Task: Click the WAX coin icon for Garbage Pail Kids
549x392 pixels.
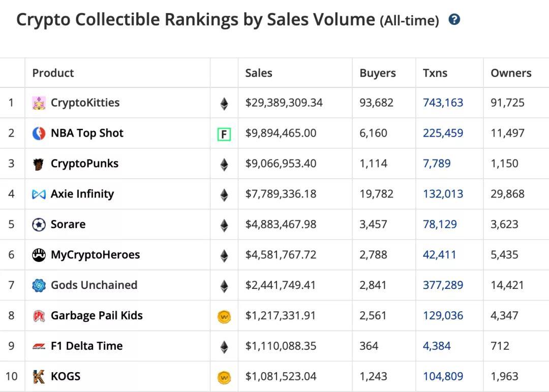Action: [224, 317]
